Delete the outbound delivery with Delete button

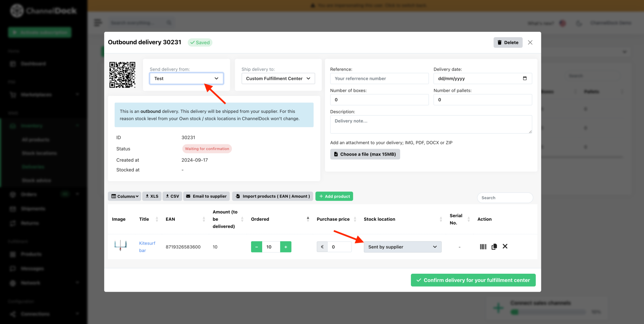click(508, 43)
